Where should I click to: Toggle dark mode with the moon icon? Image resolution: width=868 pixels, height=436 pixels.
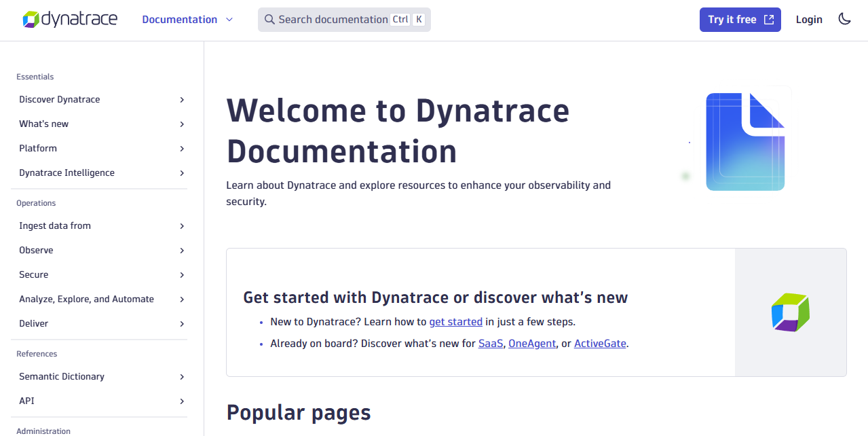(x=844, y=19)
